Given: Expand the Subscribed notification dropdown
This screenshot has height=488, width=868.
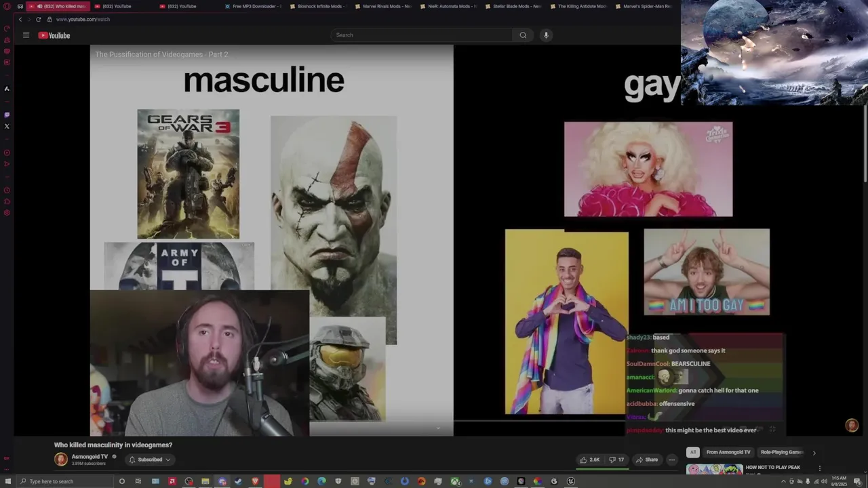Looking at the screenshot, I should tap(149, 460).
